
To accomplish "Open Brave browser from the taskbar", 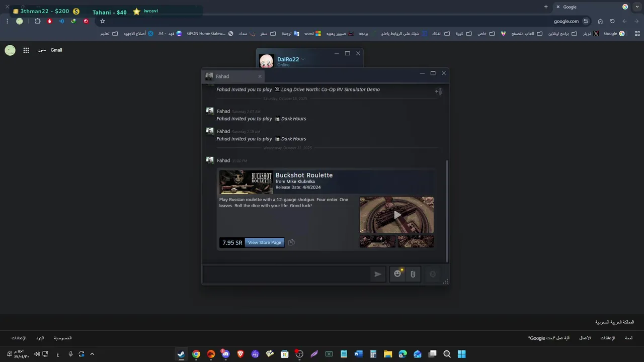I will 240,354.
